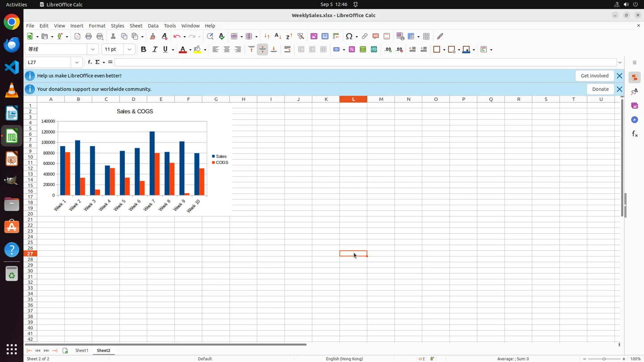This screenshot has width=644, height=362.
Task: Open LibreOffice Writer from the dock
Action: pos(12,114)
